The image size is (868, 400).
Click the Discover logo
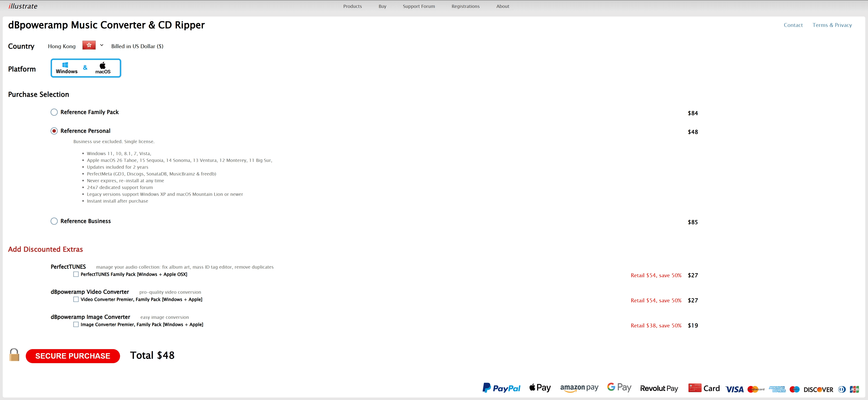point(818,390)
